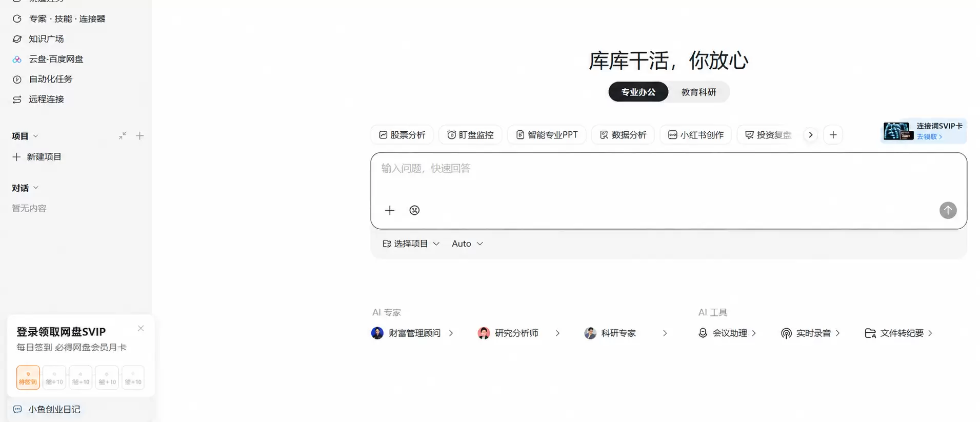Collapse the 对话 section chevron
Image resolution: width=980 pixels, height=422 pixels.
(x=36, y=188)
